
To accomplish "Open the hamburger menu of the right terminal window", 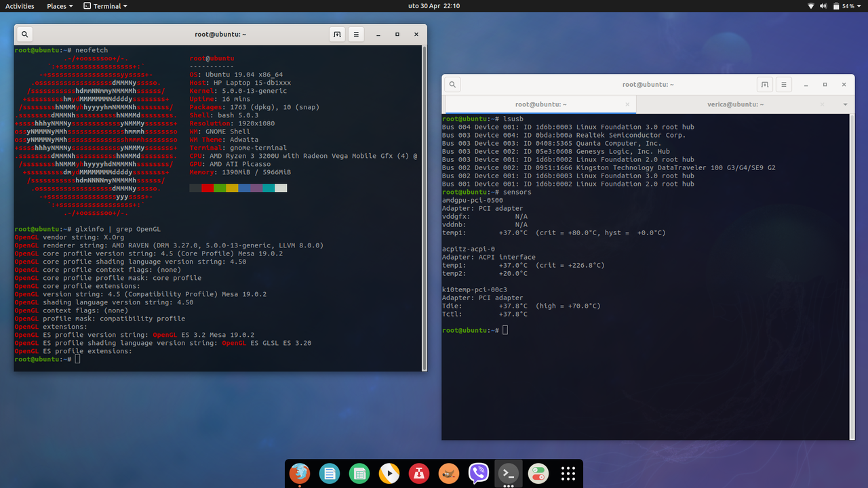I will pos(783,84).
